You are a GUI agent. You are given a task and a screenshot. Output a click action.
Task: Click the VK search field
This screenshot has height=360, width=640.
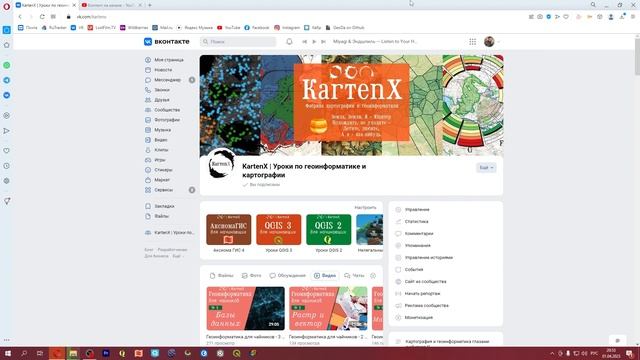pyautogui.click(x=238, y=42)
